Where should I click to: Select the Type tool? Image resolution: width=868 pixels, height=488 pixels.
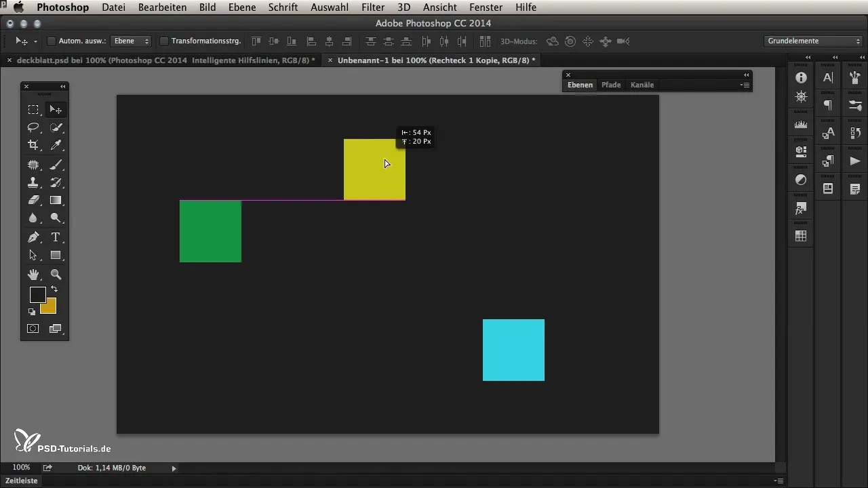pyautogui.click(x=56, y=237)
